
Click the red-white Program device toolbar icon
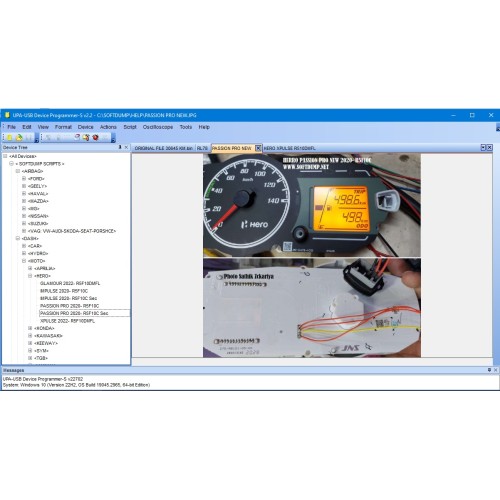(77, 137)
